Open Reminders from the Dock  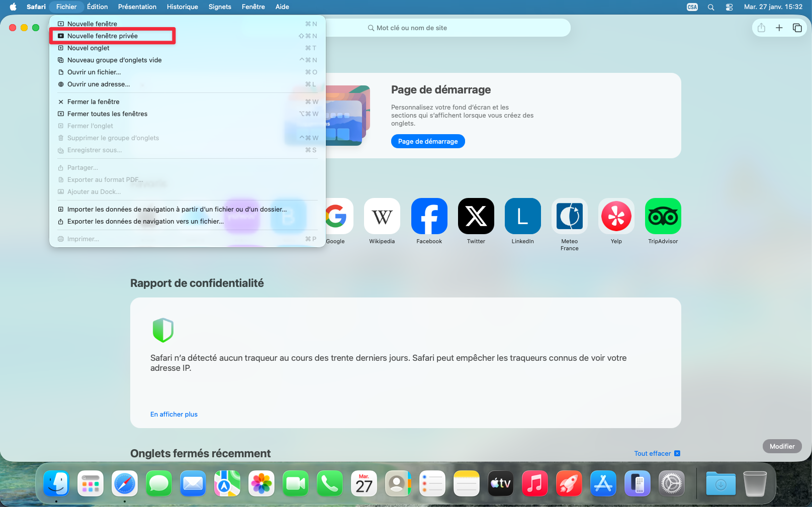pos(432,483)
